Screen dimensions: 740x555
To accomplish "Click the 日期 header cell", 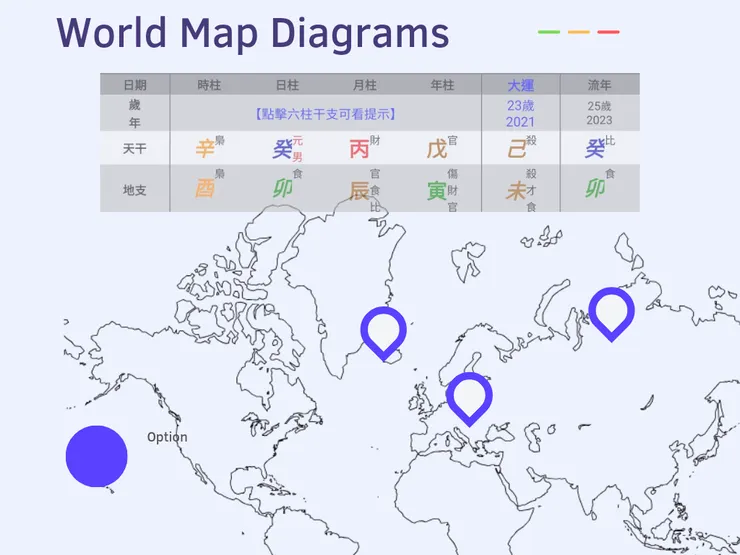I will click(x=135, y=85).
